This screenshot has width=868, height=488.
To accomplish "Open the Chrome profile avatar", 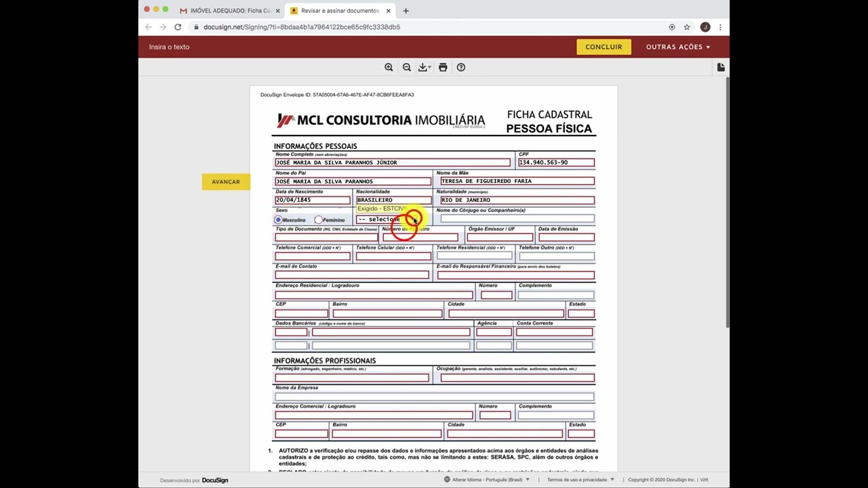I will click(705, 27).
